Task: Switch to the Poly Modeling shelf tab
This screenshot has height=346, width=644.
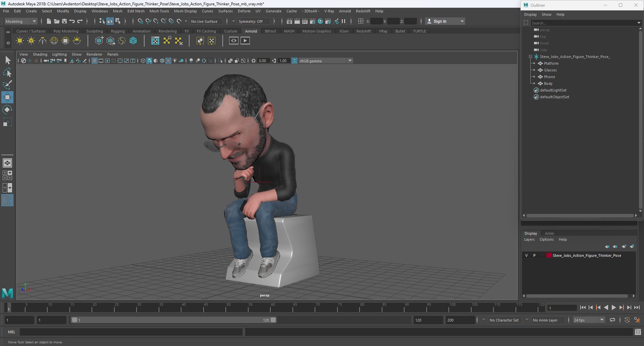Action: click(x=66, y=31)
